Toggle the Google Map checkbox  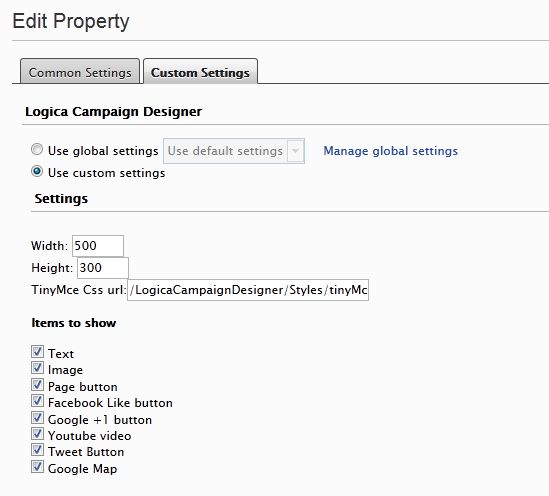pyautogui.click(x=37, y=467)
